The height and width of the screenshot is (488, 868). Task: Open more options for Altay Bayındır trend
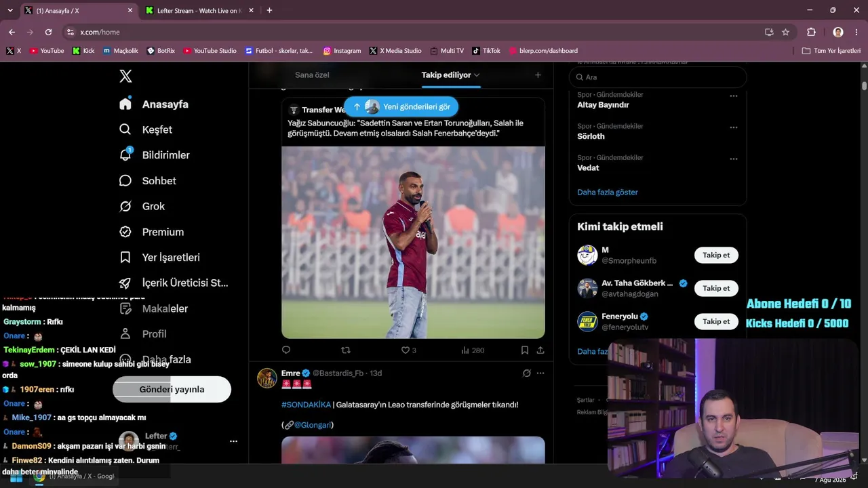pos(733,96)
